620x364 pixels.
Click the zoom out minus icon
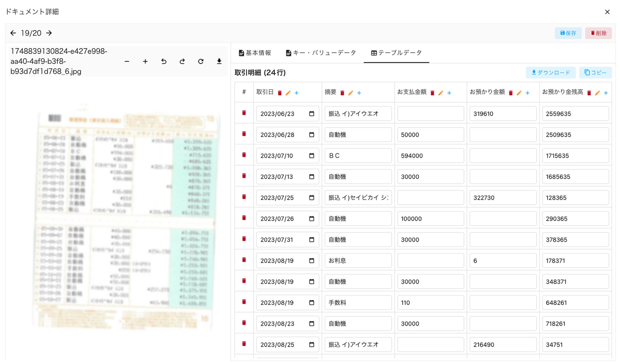point(127,61)
